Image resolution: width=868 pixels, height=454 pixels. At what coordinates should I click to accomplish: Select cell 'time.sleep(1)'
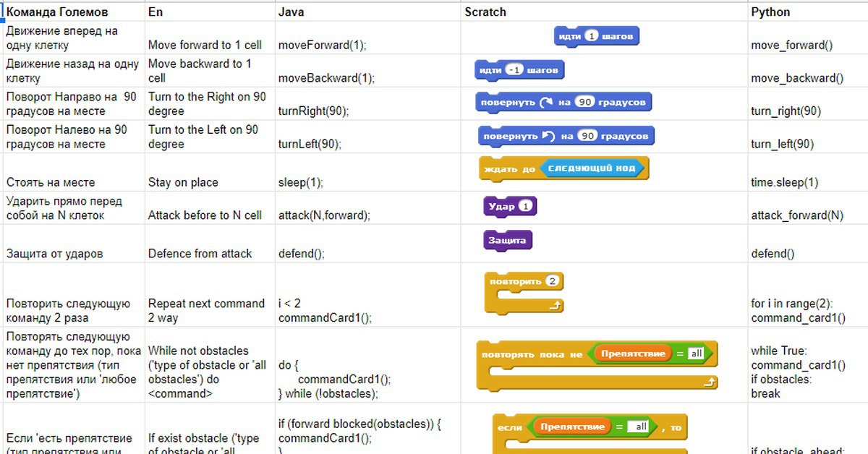808,172
